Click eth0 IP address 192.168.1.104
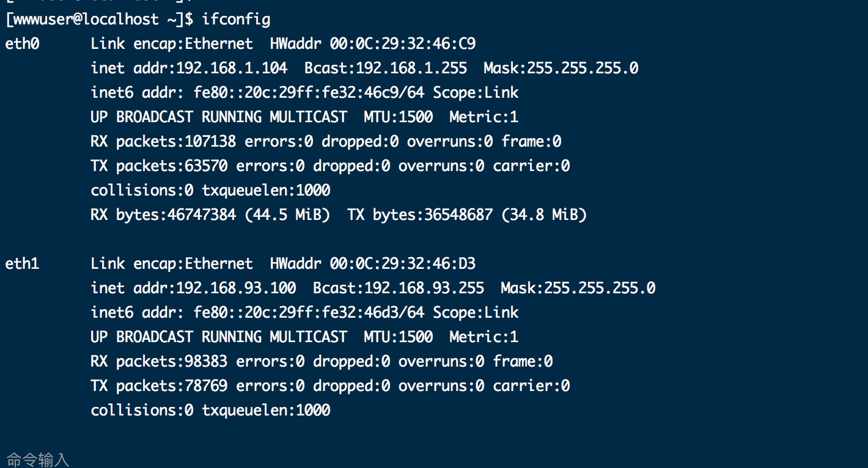The height and width of the screenshot is (468, 868). tap(232, 68)
